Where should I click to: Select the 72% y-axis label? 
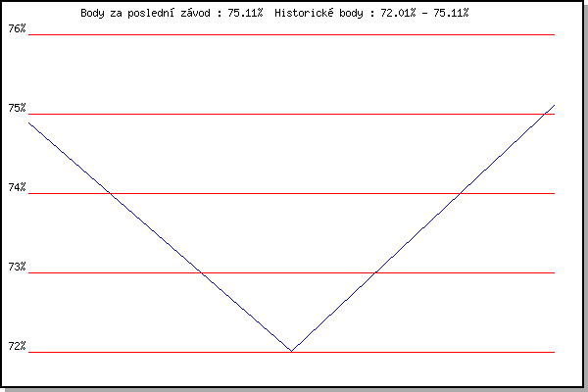point(16,346)
